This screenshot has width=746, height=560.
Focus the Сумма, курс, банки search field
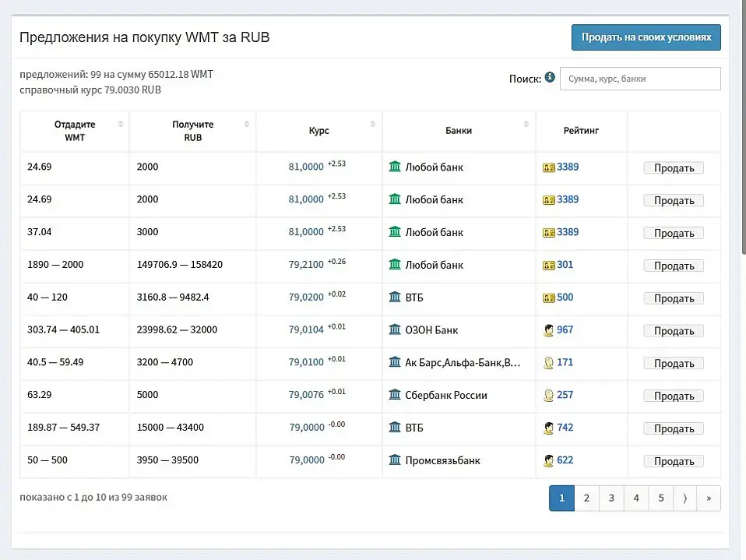pyautogui.click(x=640, y=79)
